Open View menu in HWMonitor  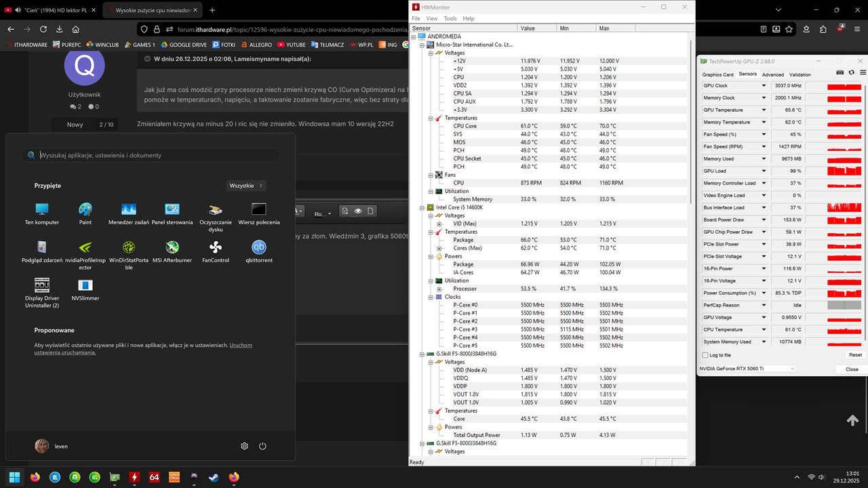tap(432, 18)
